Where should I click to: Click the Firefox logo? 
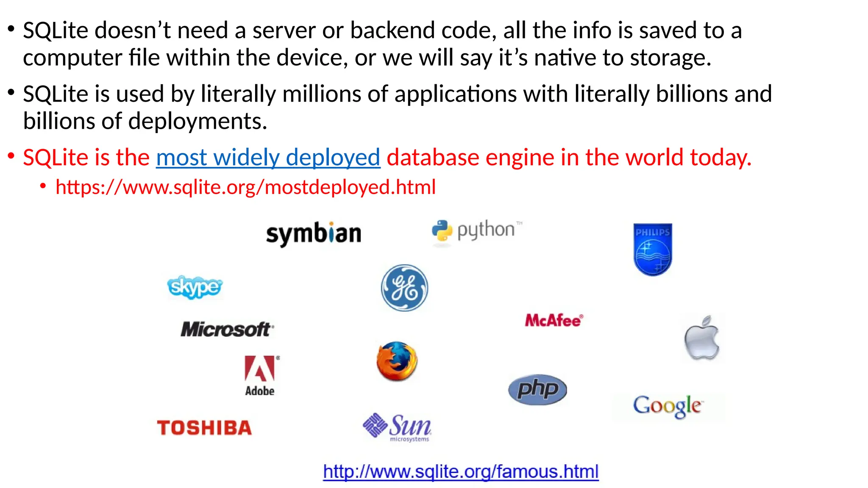coord(397,361)
